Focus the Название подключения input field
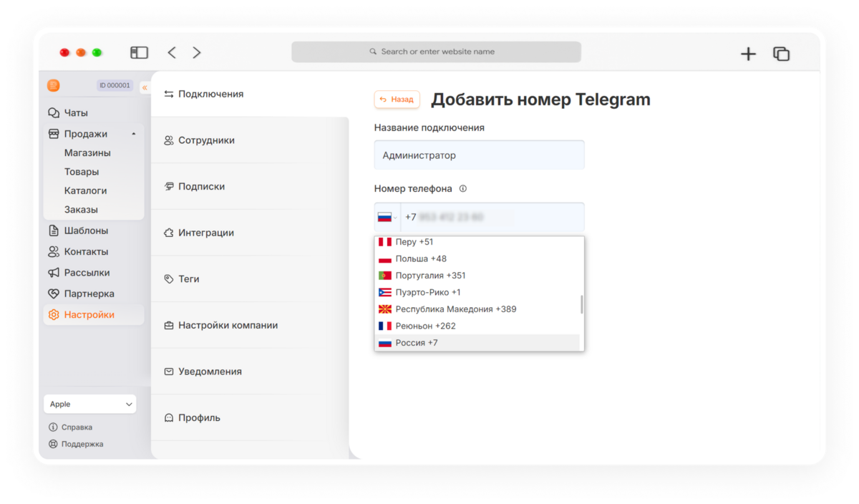 479,155
